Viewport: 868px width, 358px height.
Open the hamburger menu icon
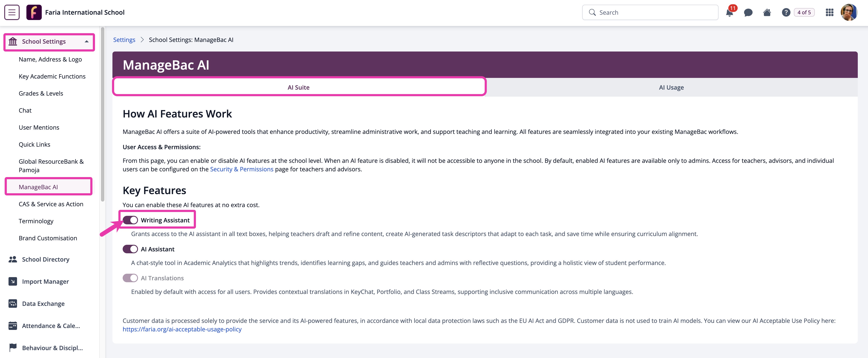coord(11,12)
